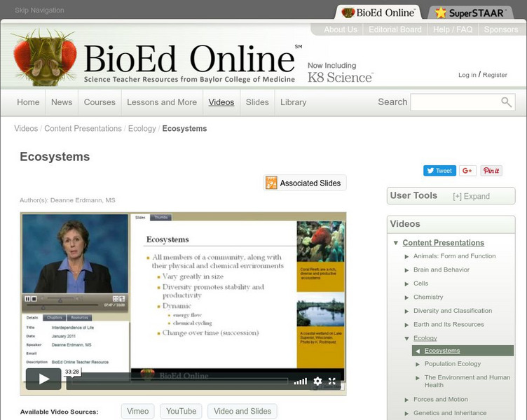The height and width of the screenshot is (420, 527).
Task: Click the Log in link
Action: 467,75
